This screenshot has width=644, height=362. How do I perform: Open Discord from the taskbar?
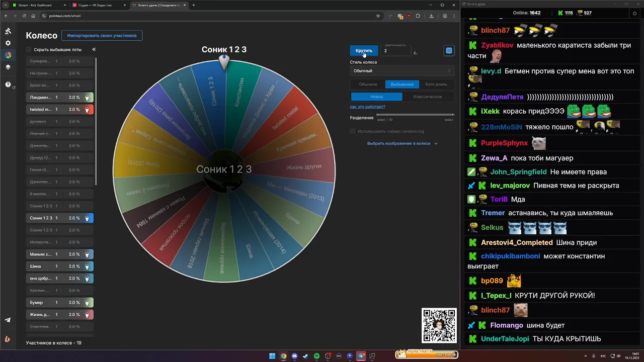coord(294,356)
